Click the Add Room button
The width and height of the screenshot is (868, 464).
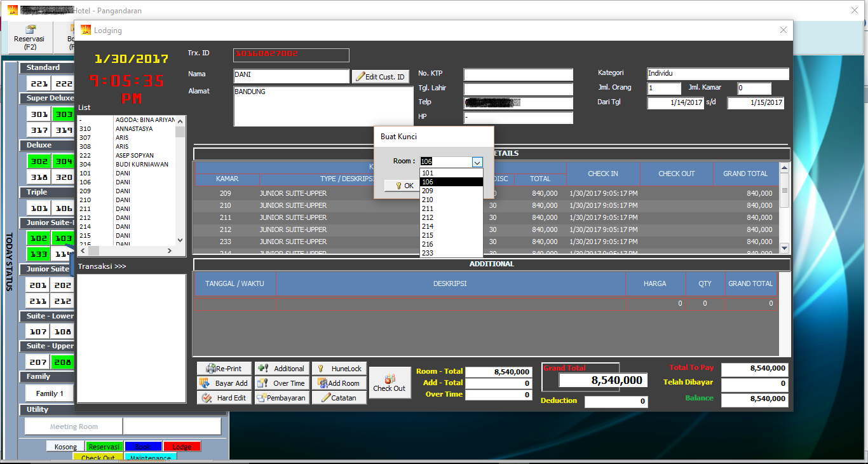[x=339, y=383]
